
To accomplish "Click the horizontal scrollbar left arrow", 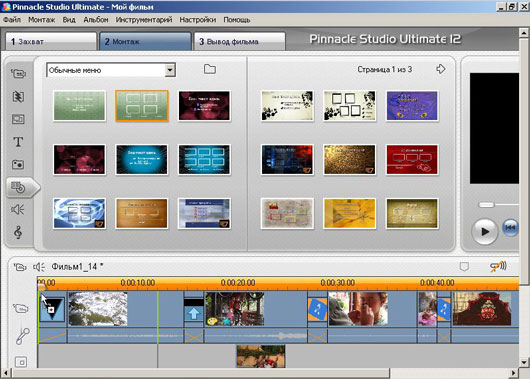I will point(6,373).
